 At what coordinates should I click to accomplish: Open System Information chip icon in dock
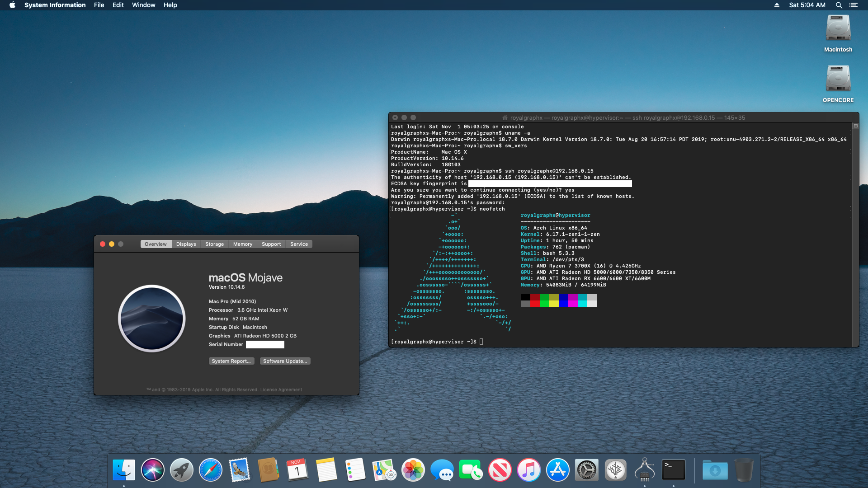(x=644, y=470)
